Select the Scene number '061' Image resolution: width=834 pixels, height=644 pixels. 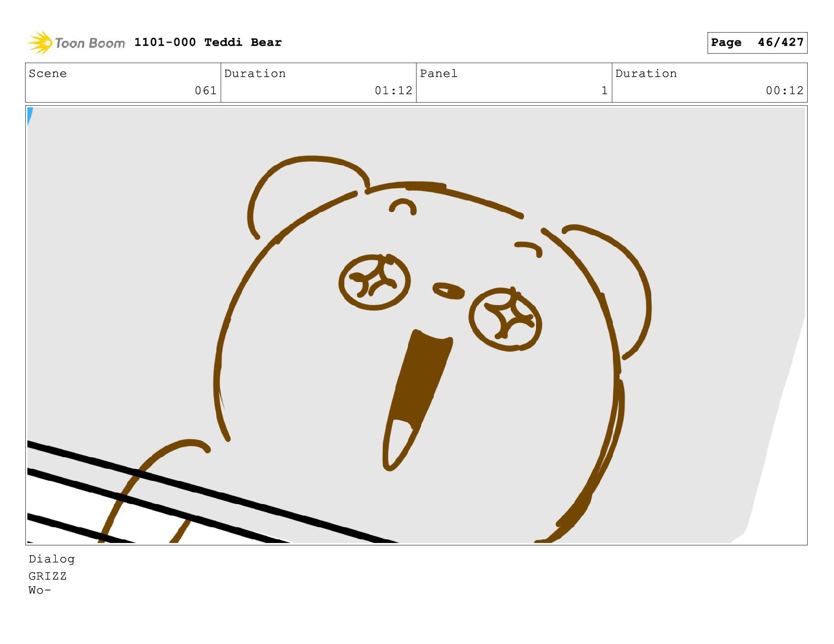(206, 90)
